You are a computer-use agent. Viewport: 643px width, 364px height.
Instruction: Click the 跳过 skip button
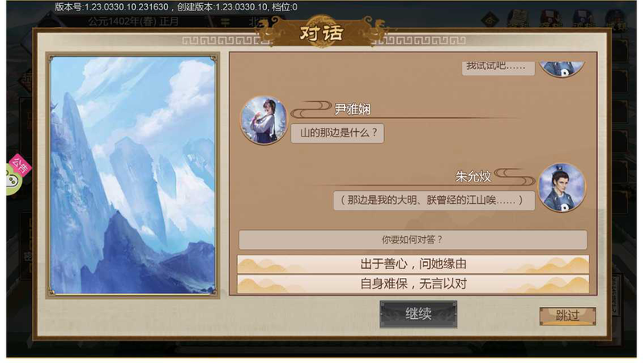pos(567,316)
